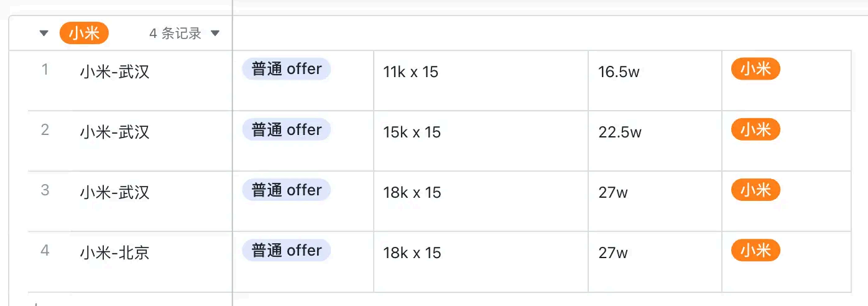
Task: Select the 小米-武汉 cell in row 1
Action: tap(114, 72)
